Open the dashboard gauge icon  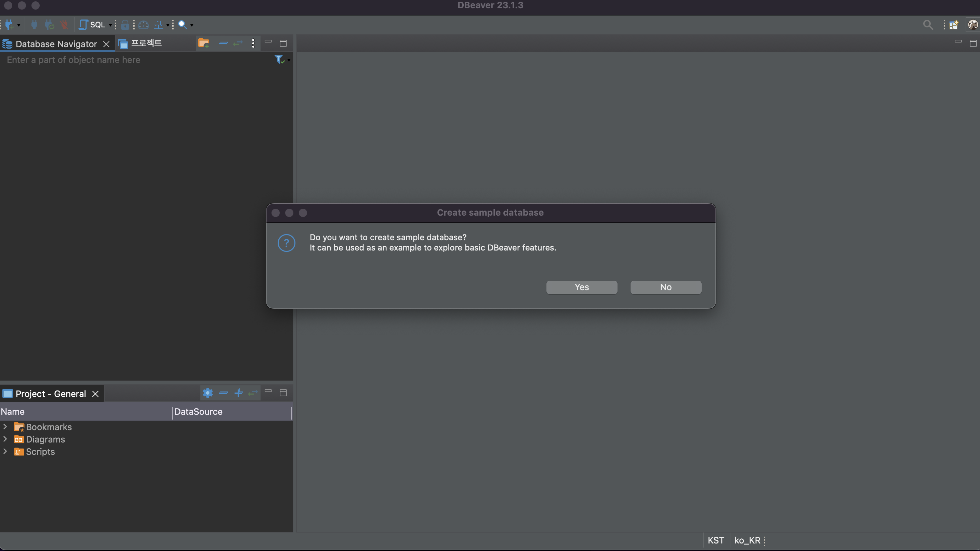[143, 25]
